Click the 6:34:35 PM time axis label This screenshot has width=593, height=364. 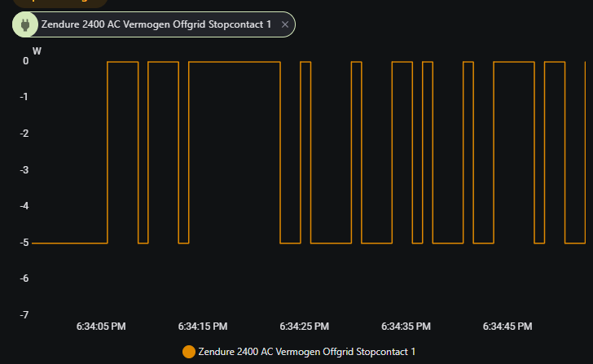406,327
